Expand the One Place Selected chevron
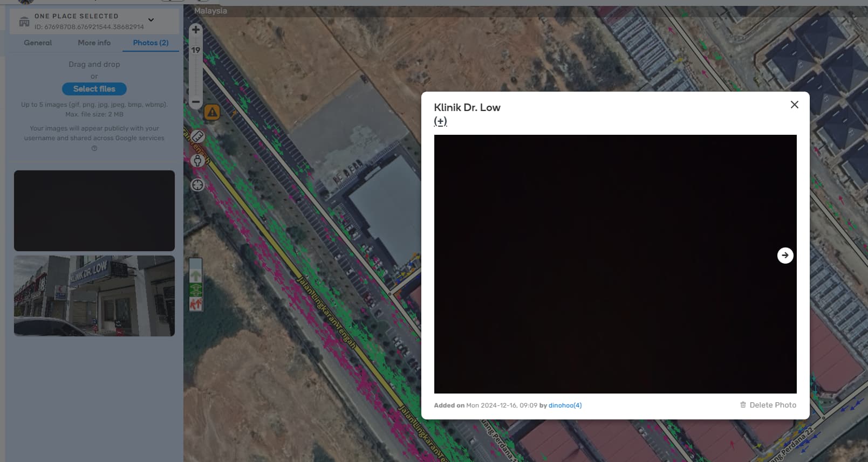 (151, 20)
